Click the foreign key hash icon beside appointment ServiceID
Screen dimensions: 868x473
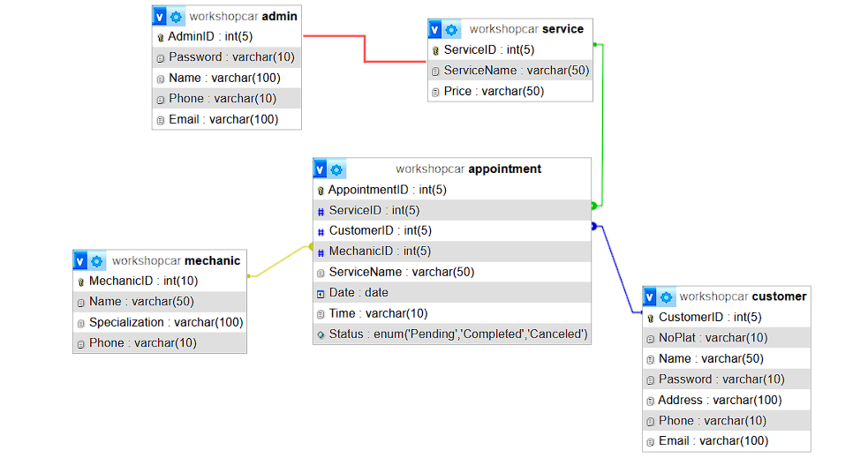tap(321, 212)
